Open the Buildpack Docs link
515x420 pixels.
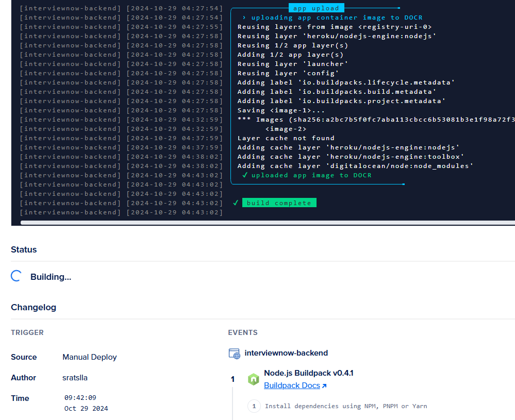[292, 385]
